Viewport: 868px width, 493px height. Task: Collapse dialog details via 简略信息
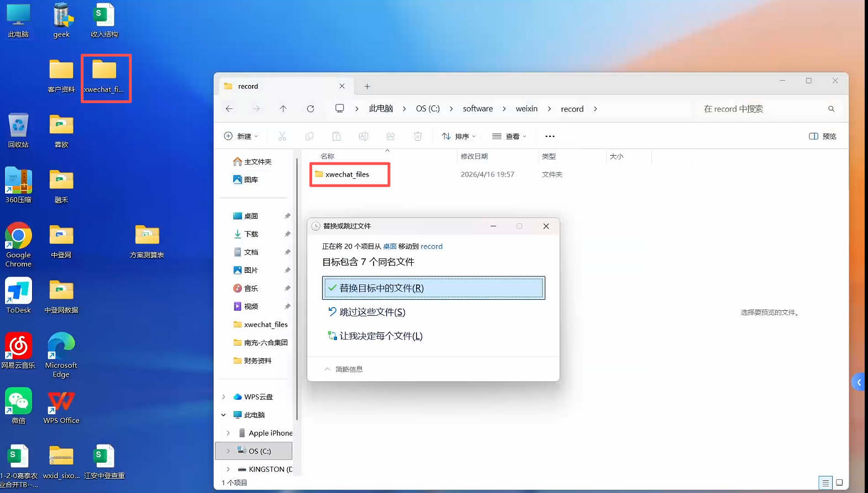tap(344, 369)
